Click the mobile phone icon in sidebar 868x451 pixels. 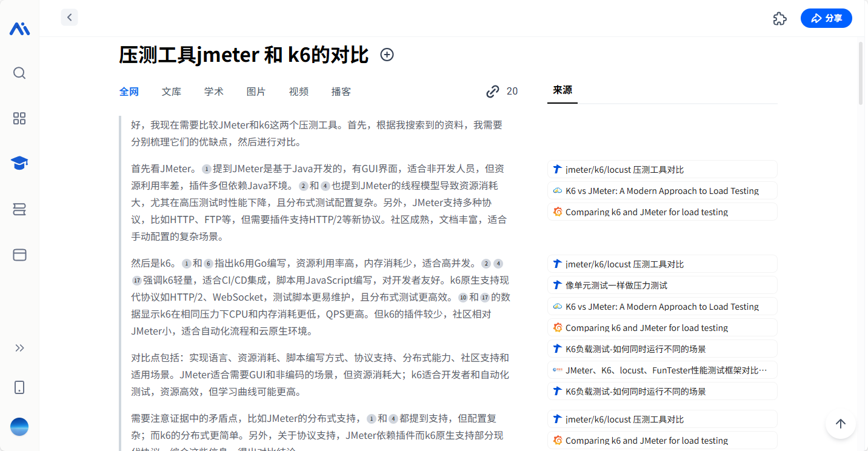pos(19,387)
